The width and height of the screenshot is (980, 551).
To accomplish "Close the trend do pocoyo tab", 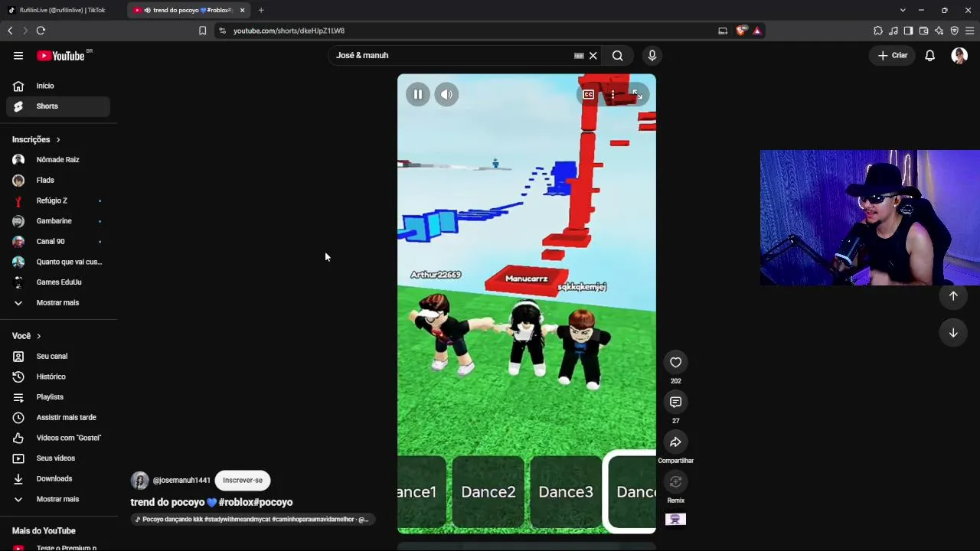I will tap(243, 10).
